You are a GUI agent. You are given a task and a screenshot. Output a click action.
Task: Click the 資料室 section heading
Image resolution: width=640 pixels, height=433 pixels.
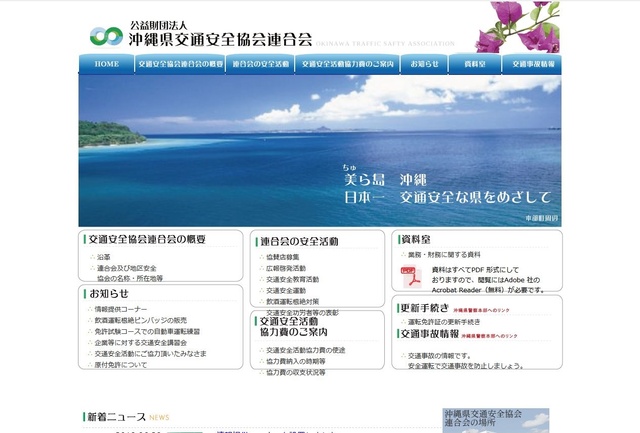coord(416,240)
